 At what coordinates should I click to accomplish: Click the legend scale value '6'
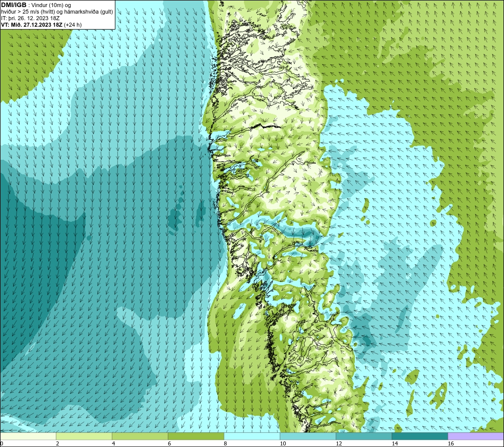[x=169, y=443]
